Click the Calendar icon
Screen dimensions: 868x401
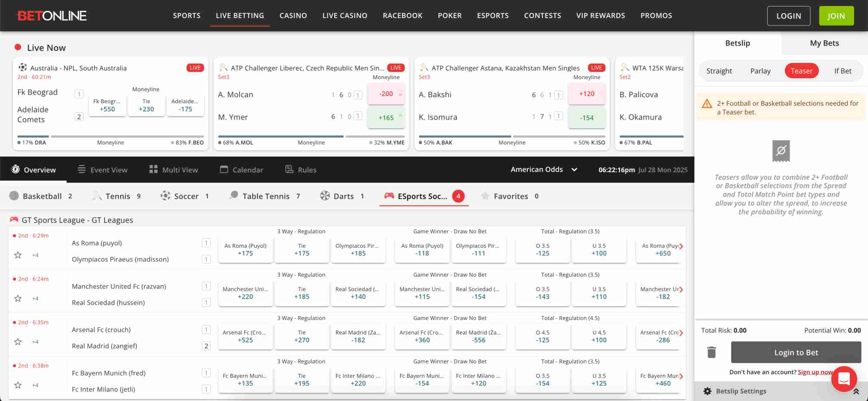(224, 169)
